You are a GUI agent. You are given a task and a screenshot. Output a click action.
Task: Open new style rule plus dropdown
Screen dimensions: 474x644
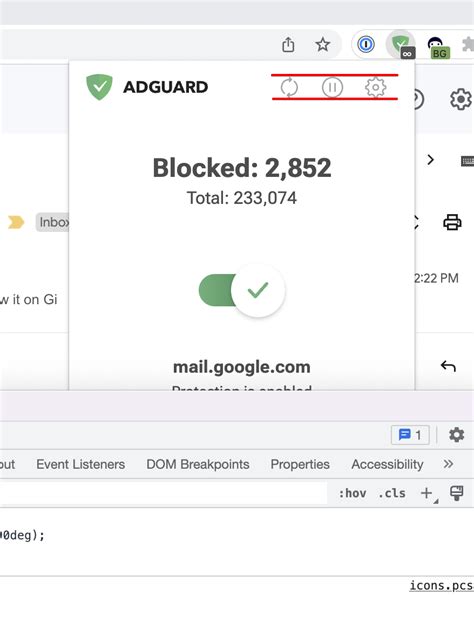coord(428,493)
